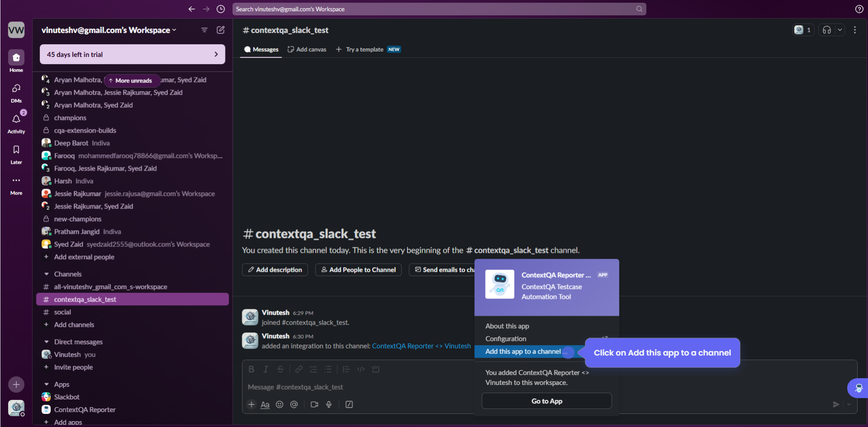The image size is (868, 427).
Task: Start a huddle with the headphones icon
Action: (x=826, y=30)
